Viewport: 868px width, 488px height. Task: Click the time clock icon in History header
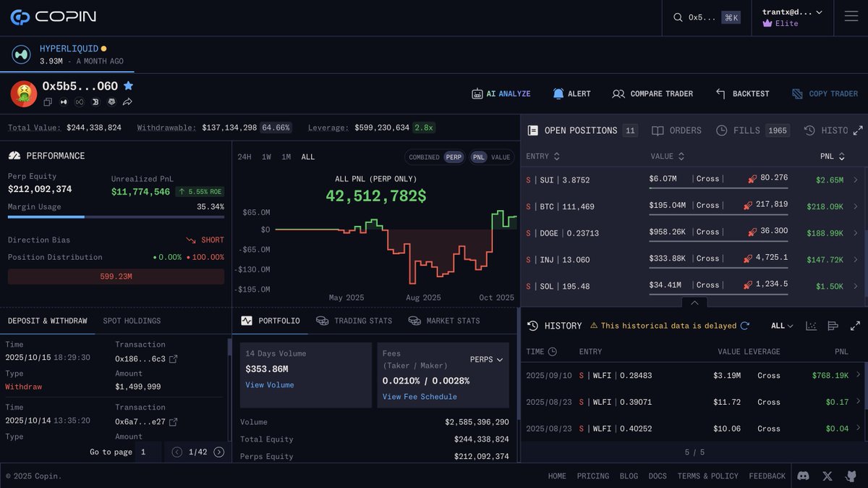coord(553,352)
